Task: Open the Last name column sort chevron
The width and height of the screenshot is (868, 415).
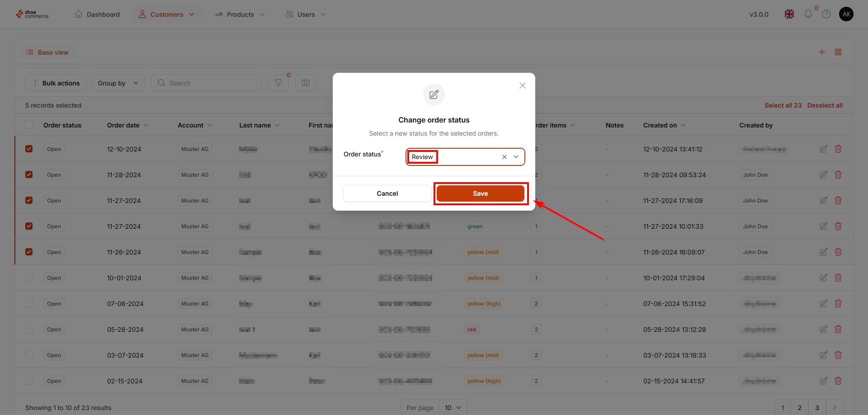Action: (x=277, y=125)
